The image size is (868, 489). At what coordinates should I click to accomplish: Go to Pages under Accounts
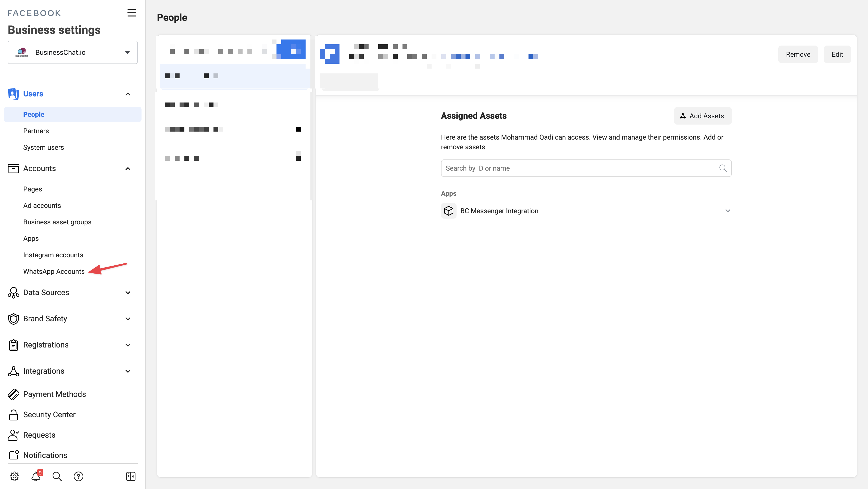[33, 189]
